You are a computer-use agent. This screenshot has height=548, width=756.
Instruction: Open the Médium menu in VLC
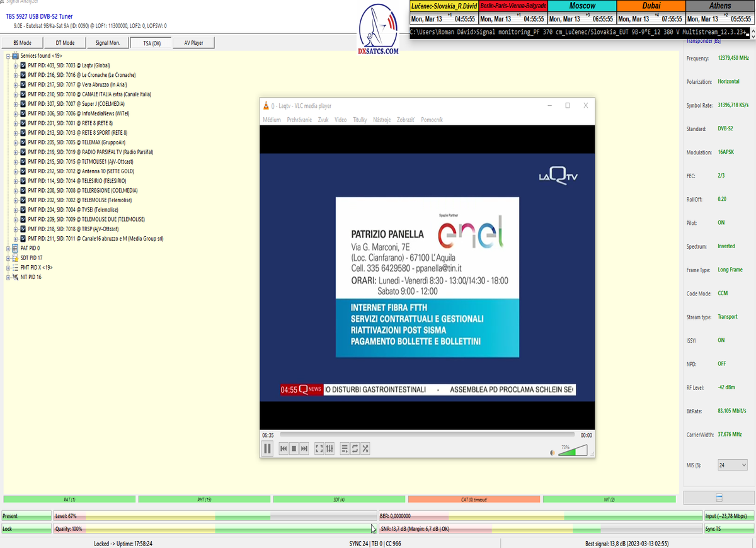272,120
